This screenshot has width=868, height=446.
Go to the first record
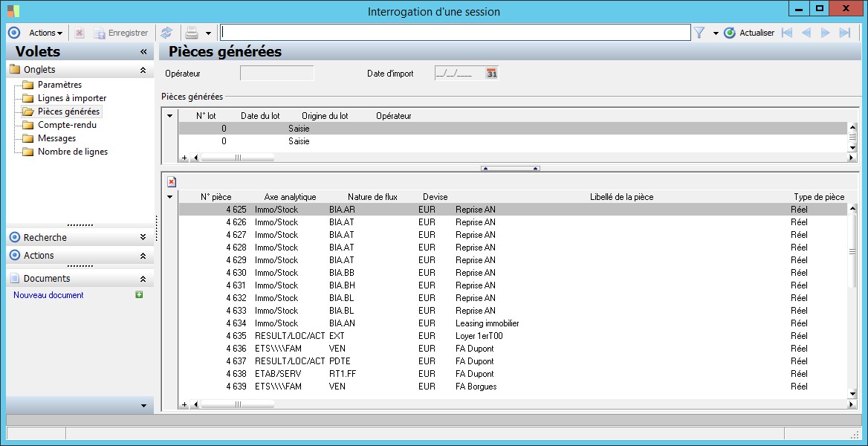point(787,33)
